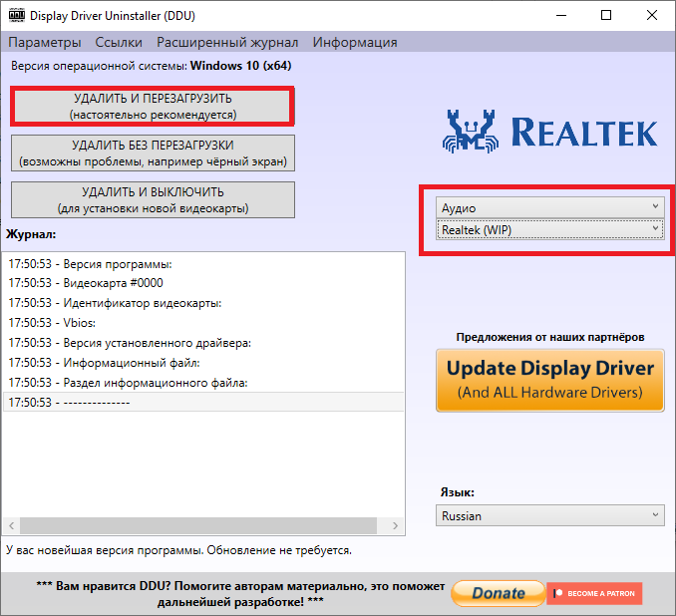Click УДАЛИТЬ И ПЕРЕЗАГРУЗИТЬ button
Viewport: 676px width, 616px height.
click(153, 106)
